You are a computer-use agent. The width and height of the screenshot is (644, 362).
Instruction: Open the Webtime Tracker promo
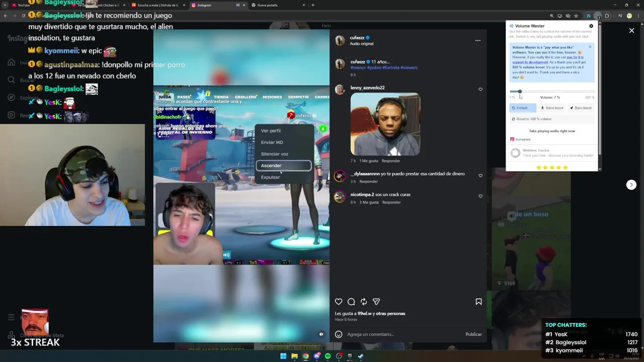tap(552, 153)
